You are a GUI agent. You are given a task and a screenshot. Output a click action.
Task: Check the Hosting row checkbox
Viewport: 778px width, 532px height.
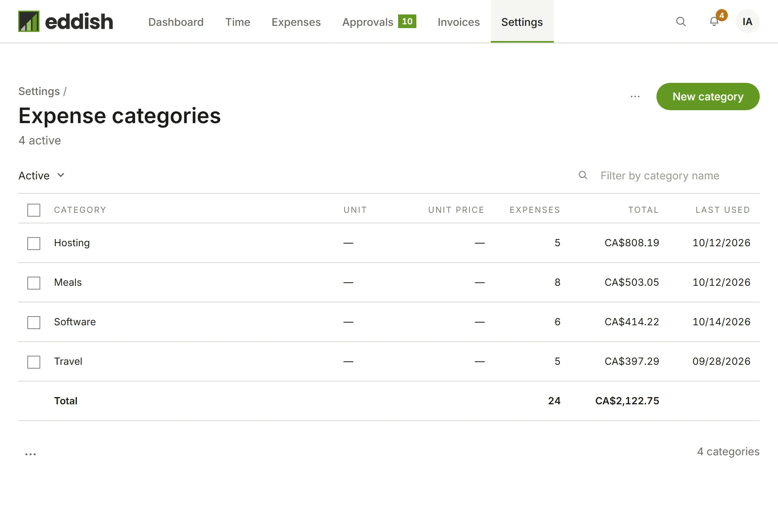[x=34, y=244]
